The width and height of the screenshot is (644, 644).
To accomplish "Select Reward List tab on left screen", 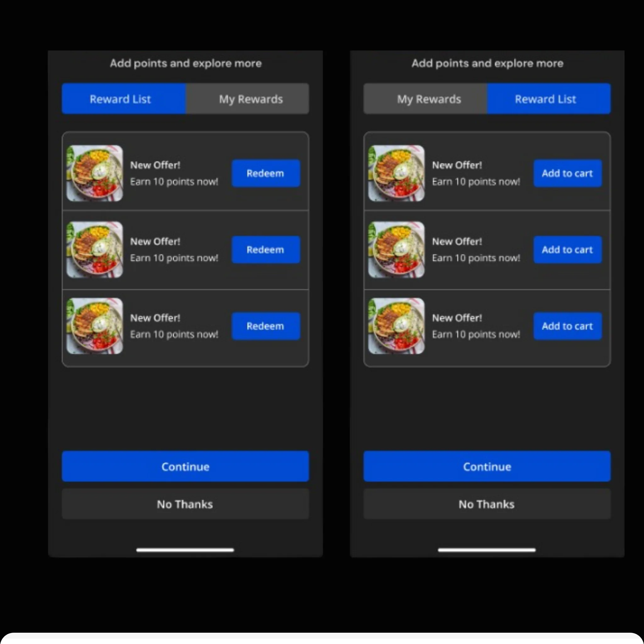I will point(124,99).
